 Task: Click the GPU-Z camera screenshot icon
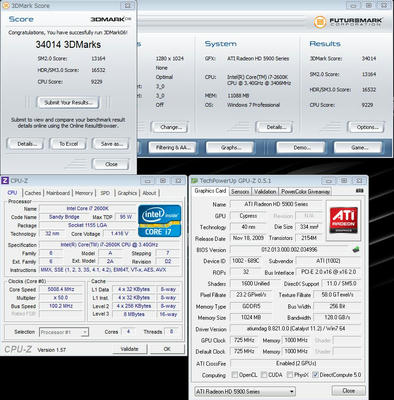pyautogui.click(x=359, y=191)
